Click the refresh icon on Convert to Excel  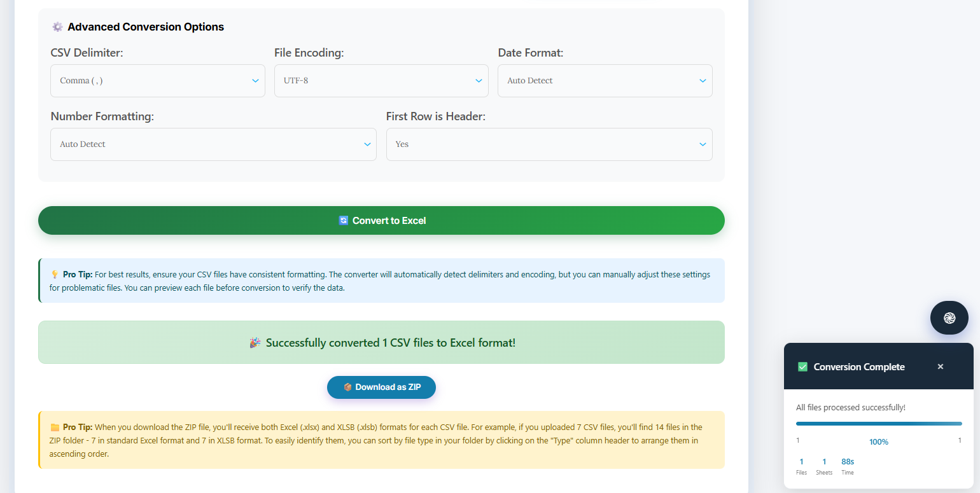(344, 221)
